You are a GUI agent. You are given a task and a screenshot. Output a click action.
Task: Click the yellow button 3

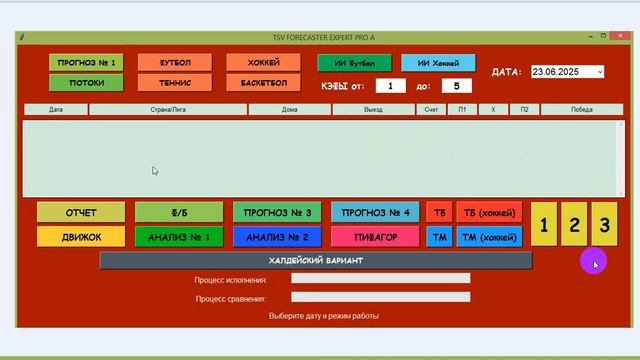pos(604,224)
